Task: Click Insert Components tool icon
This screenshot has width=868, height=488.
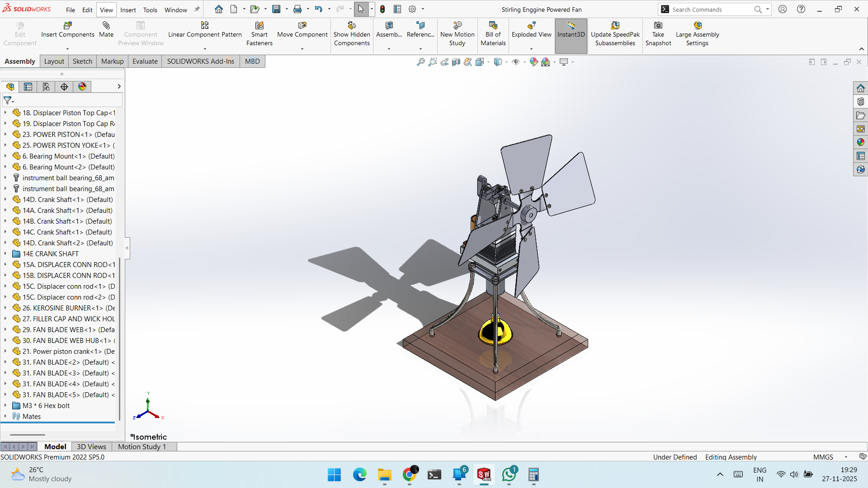Action: [x=68, y=26]
